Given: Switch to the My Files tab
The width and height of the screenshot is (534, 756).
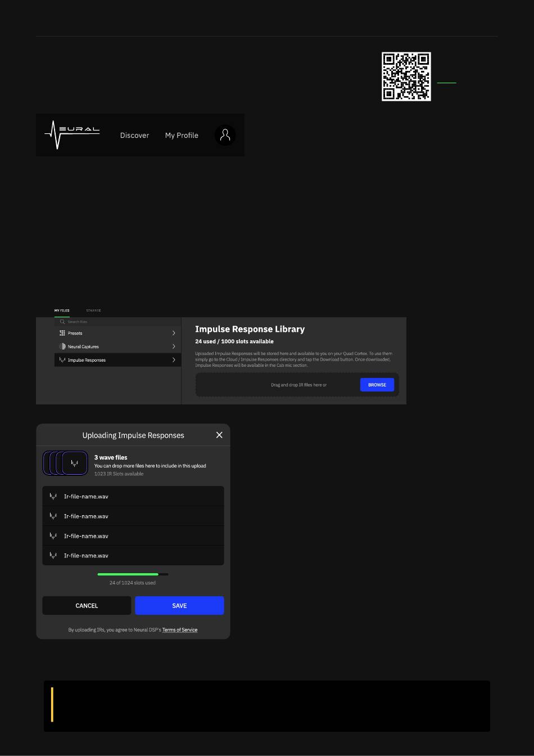Looking at the screenshot, I should [62, 310].
